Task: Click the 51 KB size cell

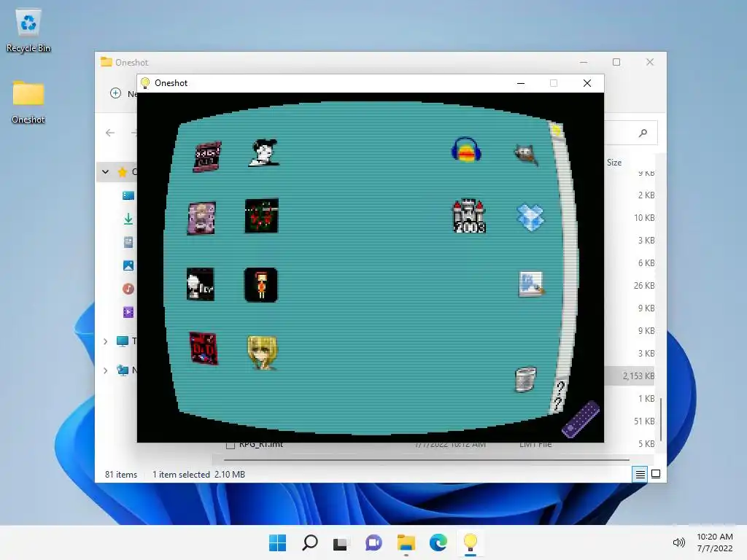Action: [644, 421]
